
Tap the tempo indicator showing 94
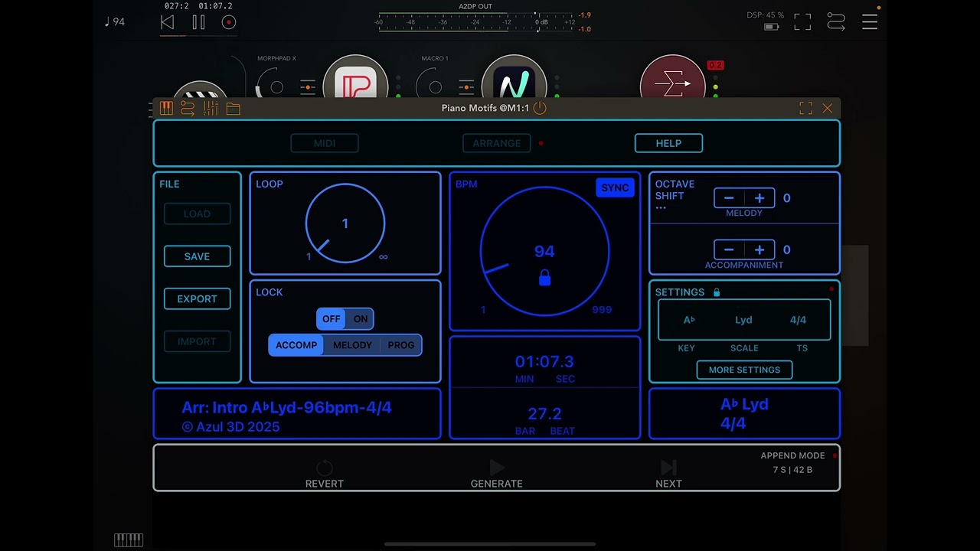pos(114,21)
